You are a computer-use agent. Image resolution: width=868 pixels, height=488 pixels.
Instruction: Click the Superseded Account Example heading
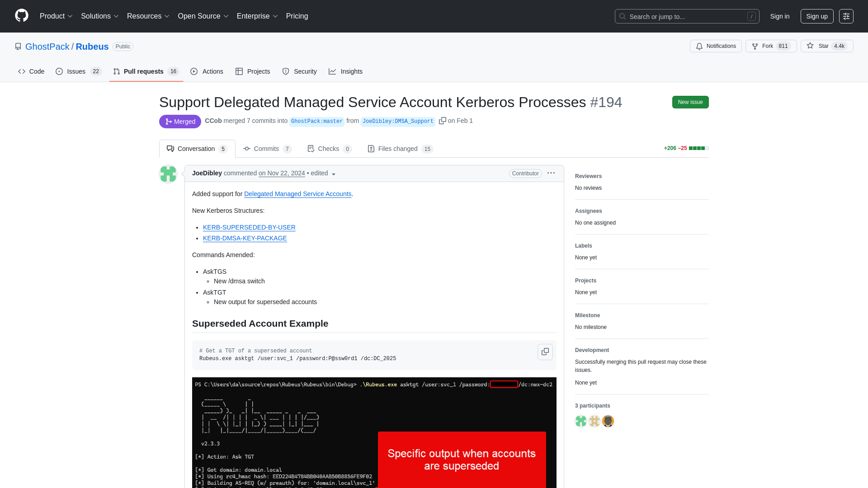pyautogui.click(x=260, y=324)
